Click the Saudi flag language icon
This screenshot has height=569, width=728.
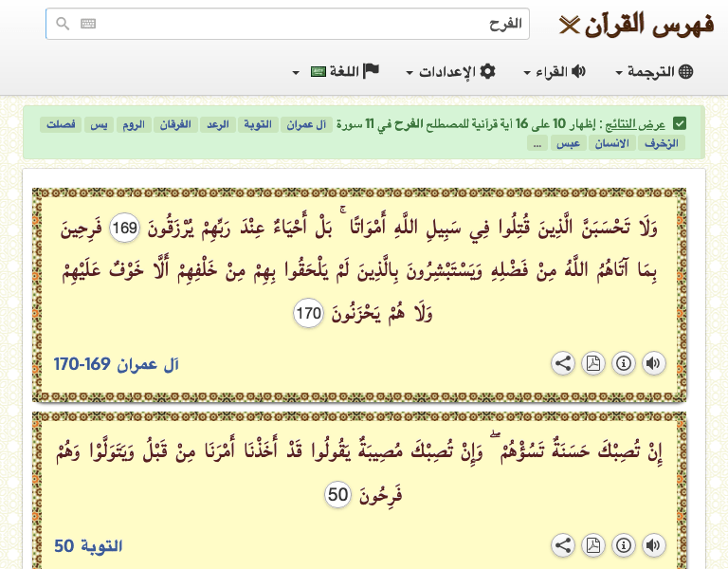pos(318,72)
